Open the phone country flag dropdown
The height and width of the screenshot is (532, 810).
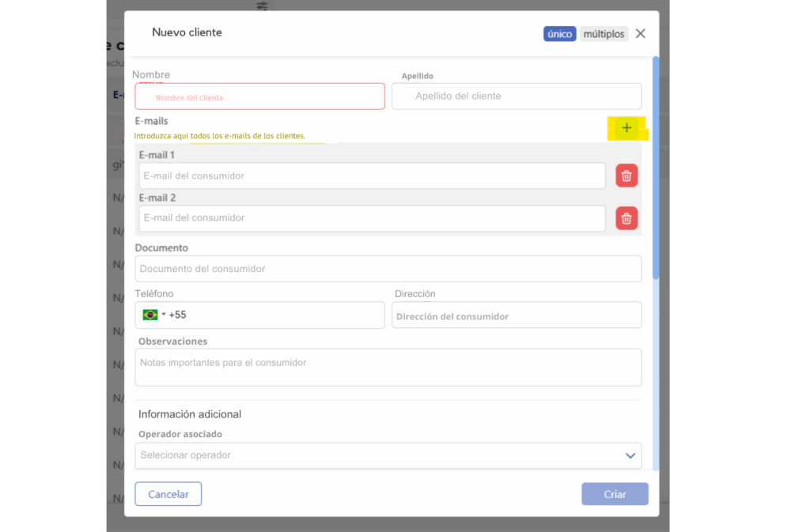(x=153, y=315)
